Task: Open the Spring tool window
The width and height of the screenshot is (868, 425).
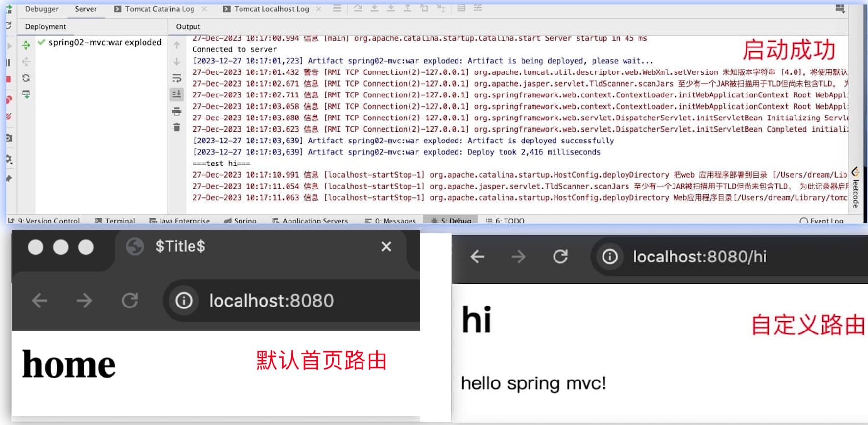Action: pyautogui.click(x=241, y=221)
